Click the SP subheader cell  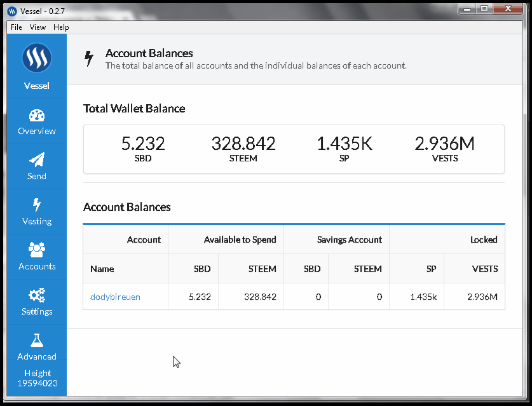pos(417,269)
